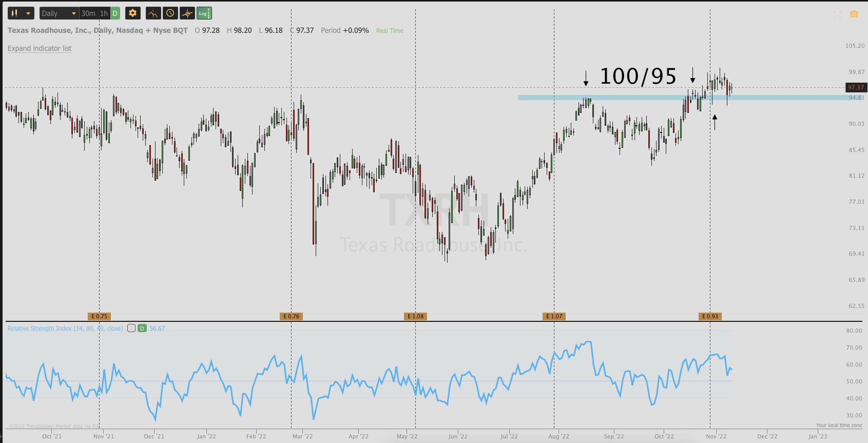Click the close price C 97.37 value

[x=302, y=30]
